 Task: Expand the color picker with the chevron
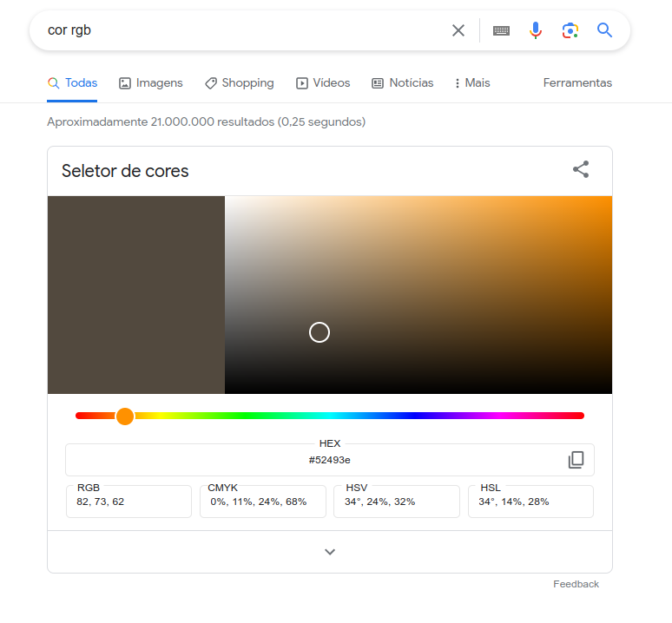tap(330, 552)
